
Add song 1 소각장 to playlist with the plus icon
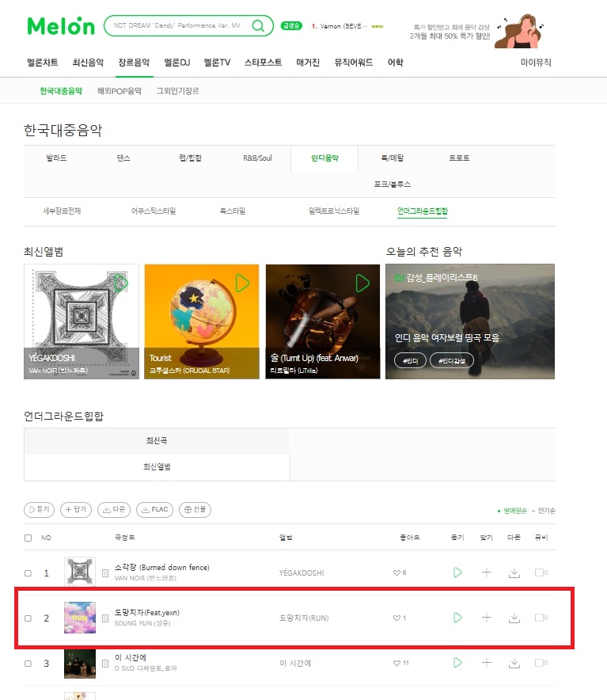[x=487, y=573]
